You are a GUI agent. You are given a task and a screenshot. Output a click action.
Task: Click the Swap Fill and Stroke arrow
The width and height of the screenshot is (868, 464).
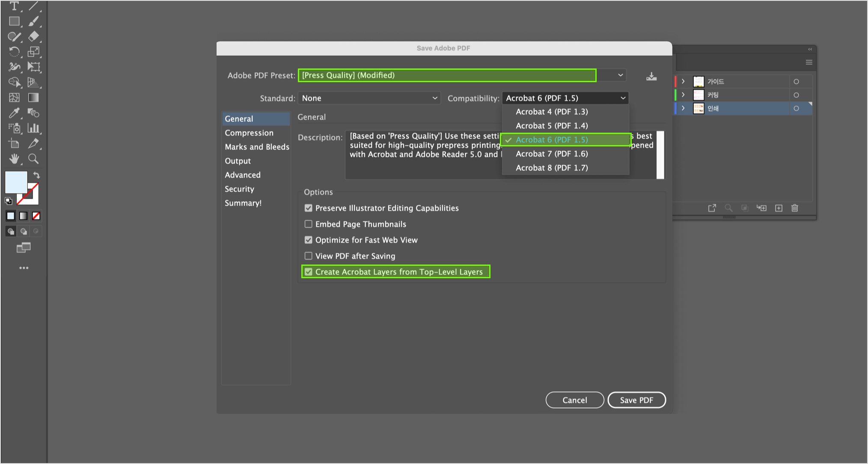[37, 175]
